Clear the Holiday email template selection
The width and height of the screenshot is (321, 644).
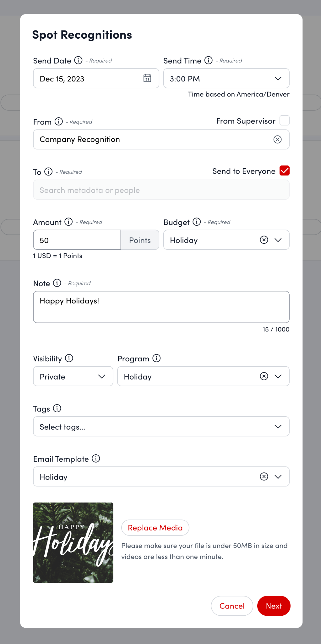264,477
